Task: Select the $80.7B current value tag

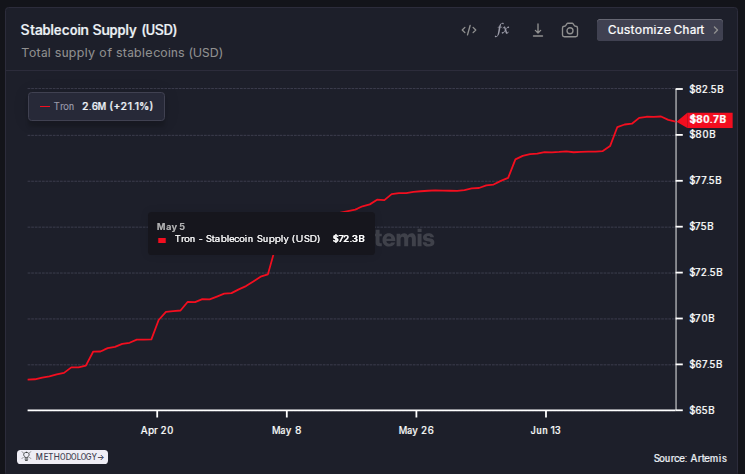Action: click(x=707, y=120)
